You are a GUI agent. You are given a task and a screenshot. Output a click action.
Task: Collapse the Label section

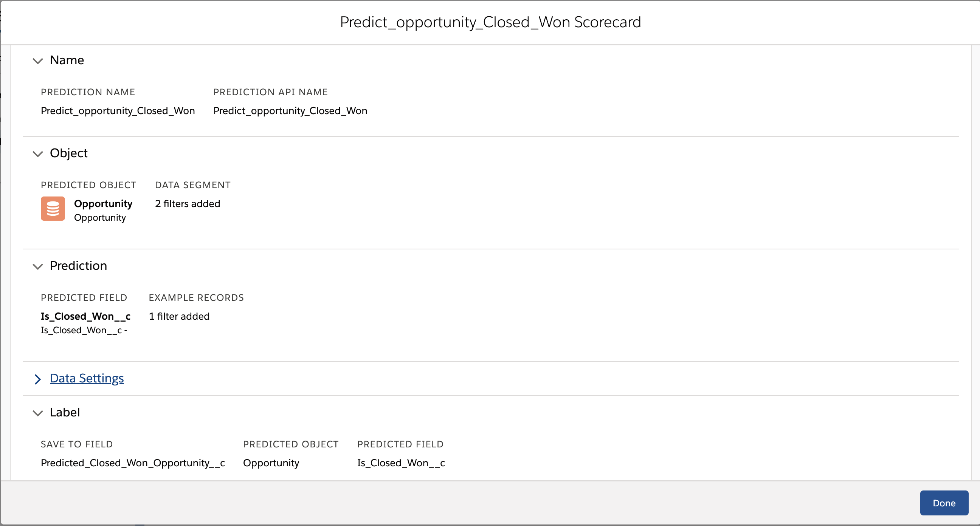click(38, 413)
